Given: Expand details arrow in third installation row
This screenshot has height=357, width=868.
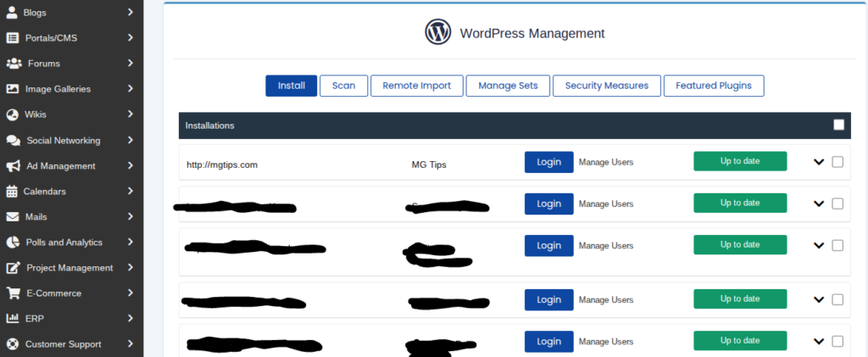Looking at the screenshot, I should click(819, 245).
